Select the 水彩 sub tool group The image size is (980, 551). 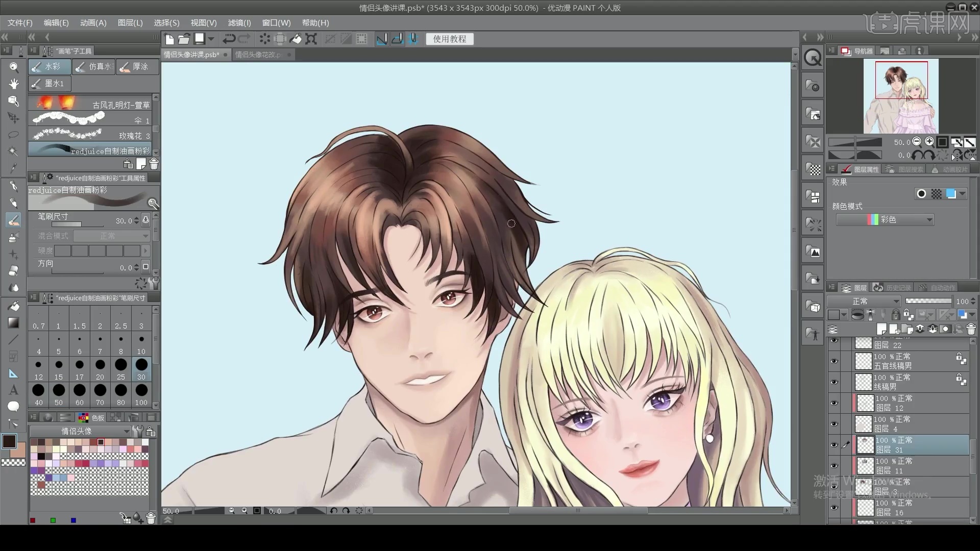[50, 67]
